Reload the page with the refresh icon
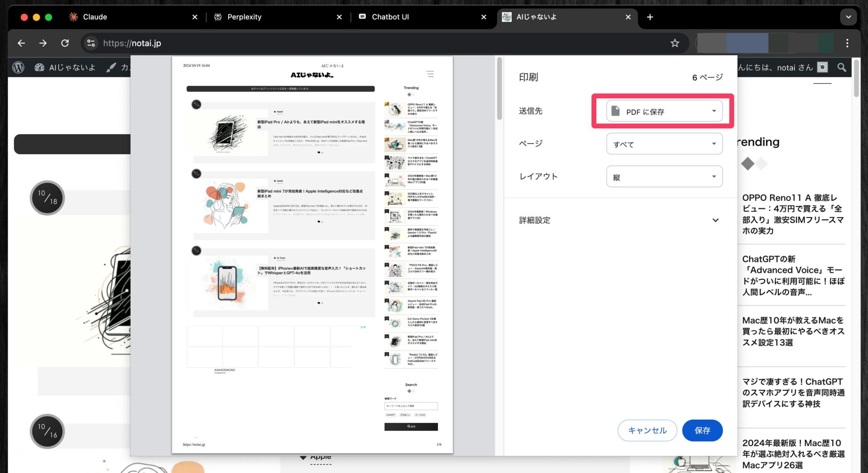The image size is (868, 473). click(x=65, y=43)
